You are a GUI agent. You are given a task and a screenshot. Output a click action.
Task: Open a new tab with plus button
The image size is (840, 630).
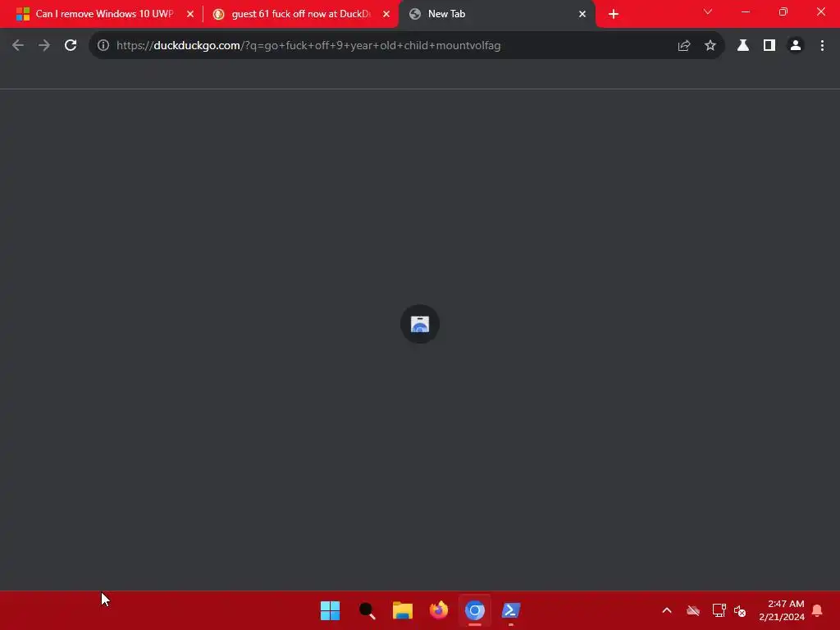(x=614, y=14)
